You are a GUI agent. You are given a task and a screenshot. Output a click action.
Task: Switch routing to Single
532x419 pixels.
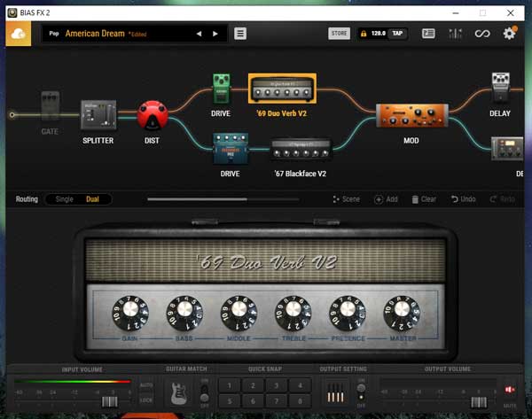(x=64, y=199)
